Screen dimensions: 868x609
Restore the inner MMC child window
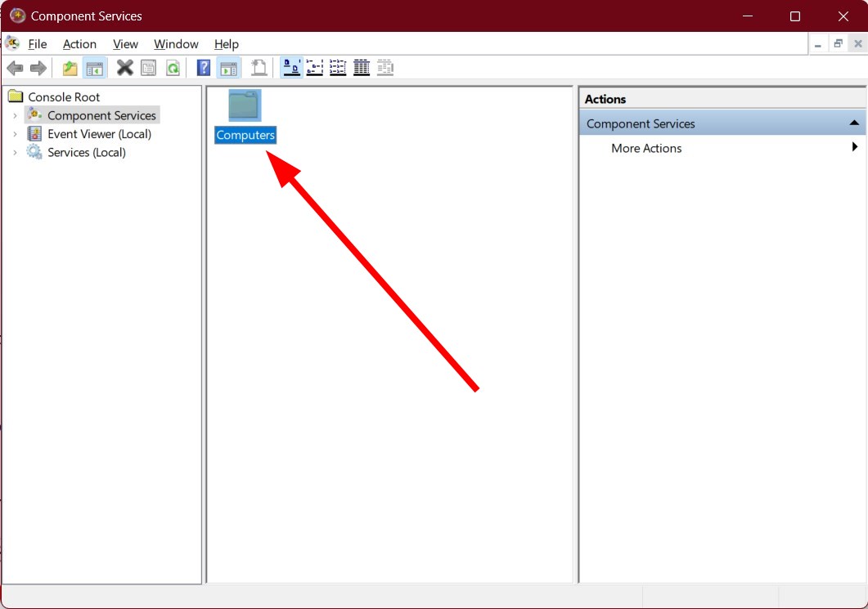coord(838,43)
